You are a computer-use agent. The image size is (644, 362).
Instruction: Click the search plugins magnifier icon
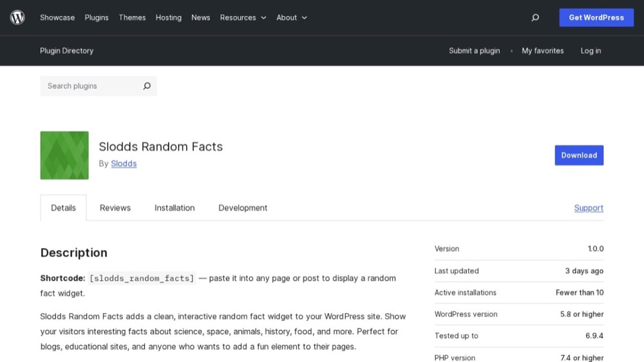coord(147,86)
